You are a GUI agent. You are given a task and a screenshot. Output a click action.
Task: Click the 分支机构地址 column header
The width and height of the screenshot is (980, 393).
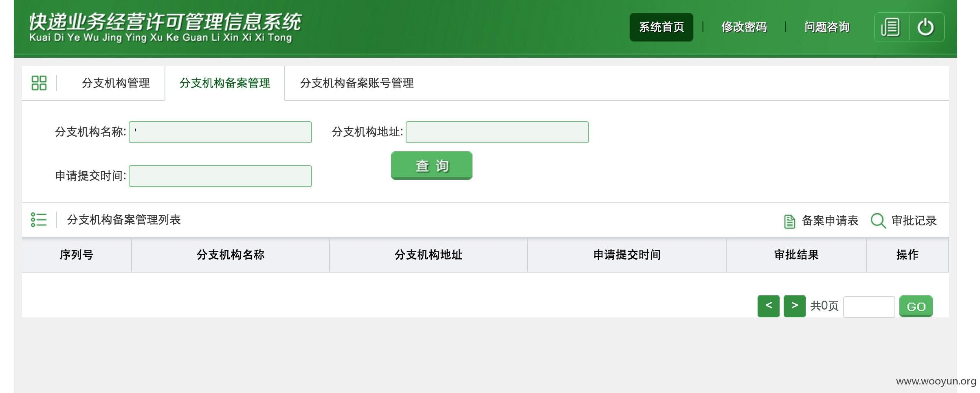(428, 255)
